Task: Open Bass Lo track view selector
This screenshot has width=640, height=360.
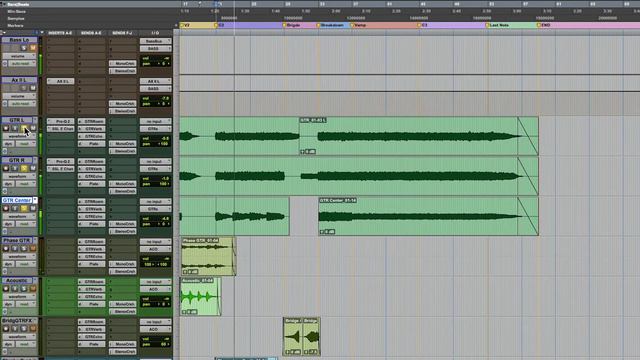Action: pos(20,56)
